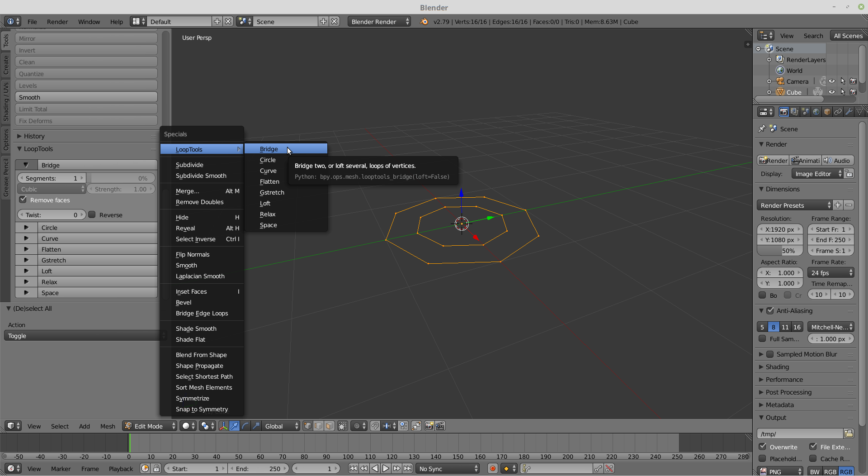Enable the Reverse checkbox
This screenshot has width=868, height=476.
[x=92, y=214]
